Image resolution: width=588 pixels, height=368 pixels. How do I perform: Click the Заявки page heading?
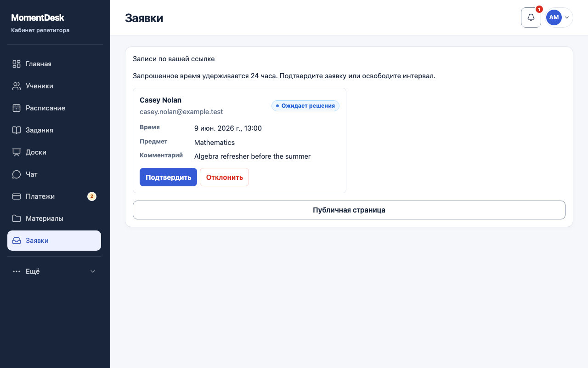(144, 18)
